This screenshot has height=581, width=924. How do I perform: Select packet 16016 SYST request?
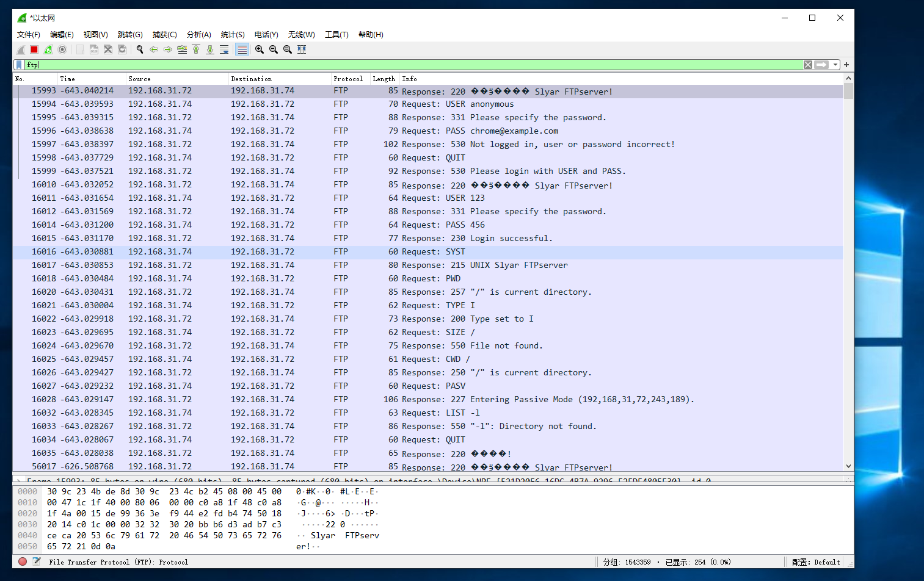(x=427, y=252)
